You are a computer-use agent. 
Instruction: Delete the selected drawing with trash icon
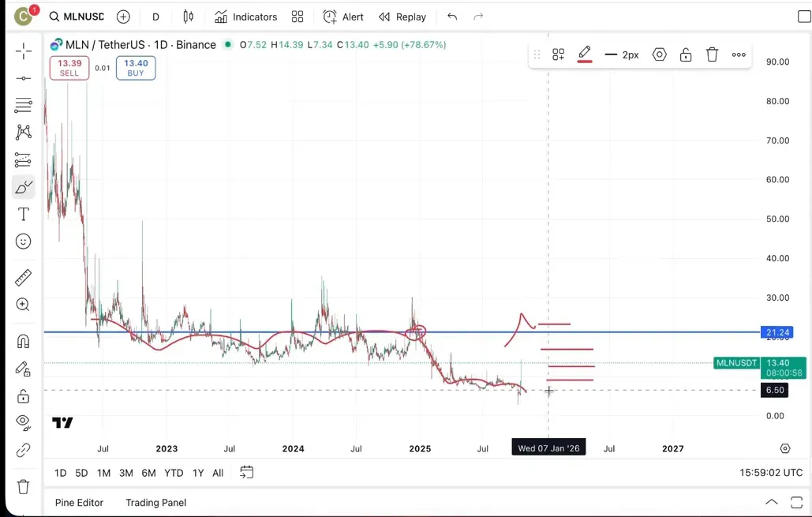[712, 54]
